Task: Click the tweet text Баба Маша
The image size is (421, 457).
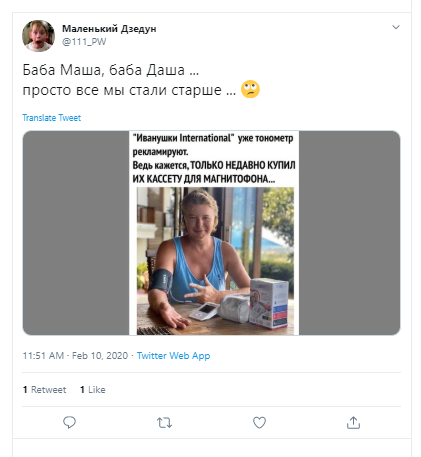Action: tap(62, 70)
